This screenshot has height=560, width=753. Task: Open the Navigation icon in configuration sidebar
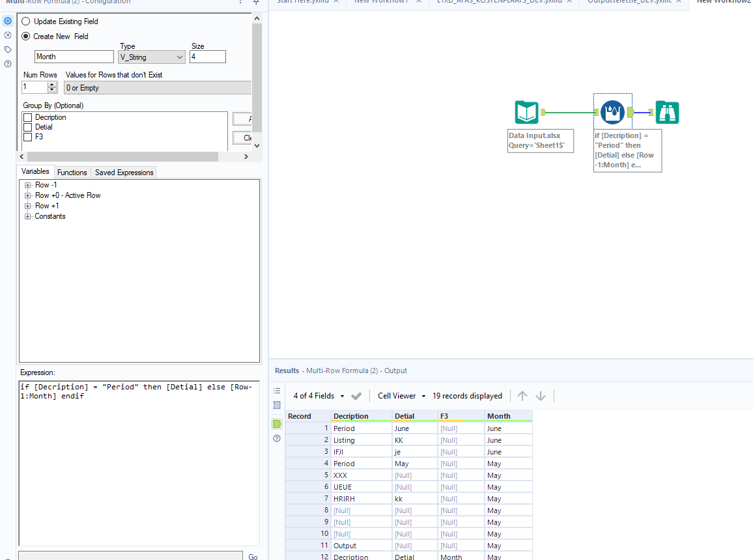(x=8, y=35)
